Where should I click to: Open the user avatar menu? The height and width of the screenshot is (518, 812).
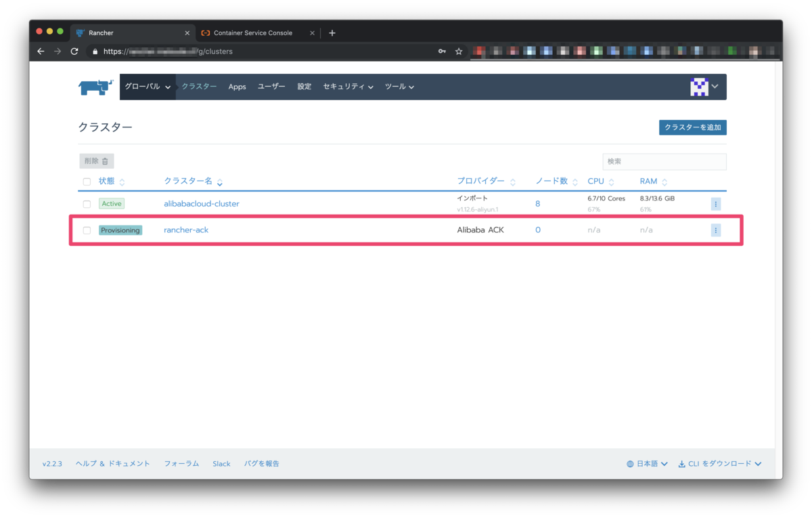(x=704, y=87)
